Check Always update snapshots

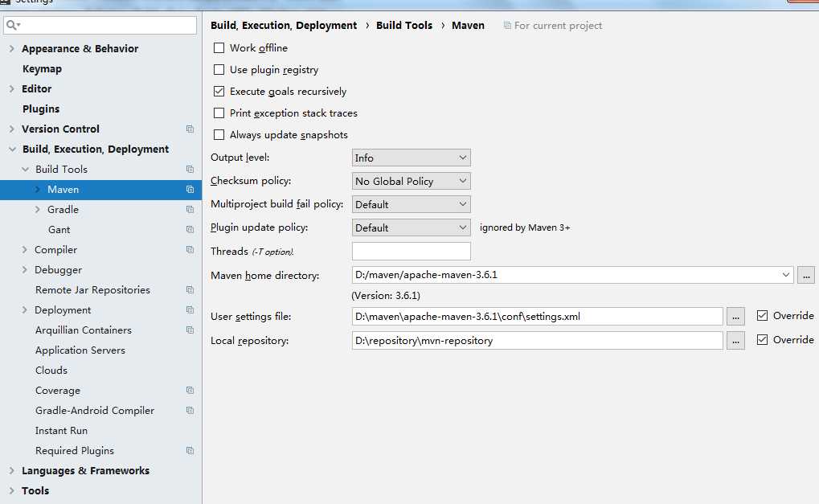click(219, 135)
